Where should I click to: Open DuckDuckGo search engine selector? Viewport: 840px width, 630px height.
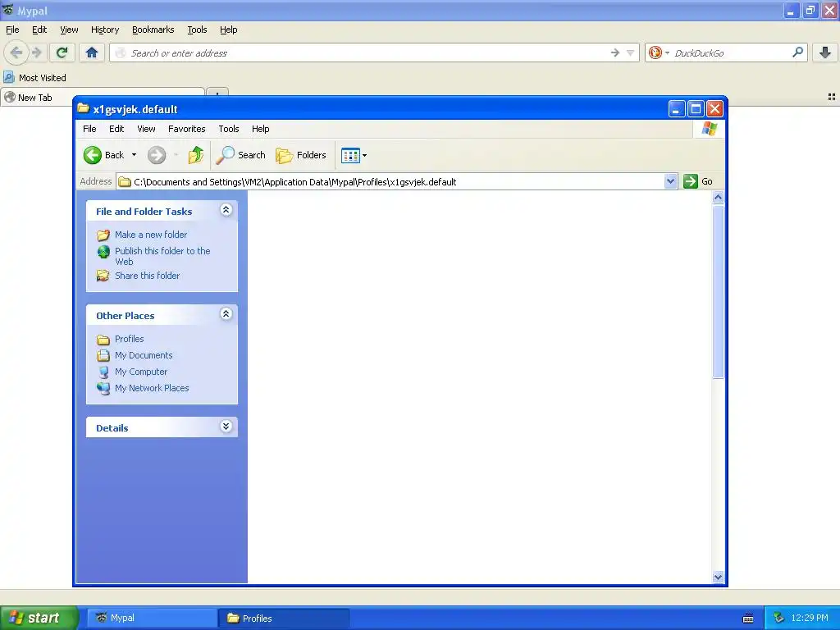pyautogui.click(x=659, y=53)
